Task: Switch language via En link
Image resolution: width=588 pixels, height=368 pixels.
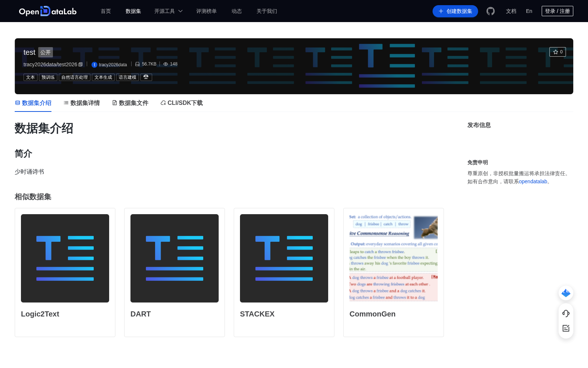Action: 529,11
